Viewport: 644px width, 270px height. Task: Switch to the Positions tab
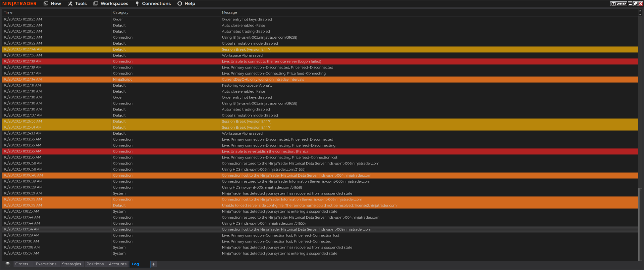tap(95, 264)
